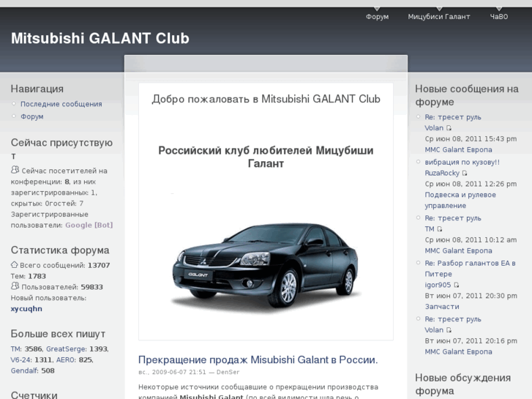Open TM profile in new forum messages
Screen dimensions: 532x399
pyautogui.click(x=430, y=229)
